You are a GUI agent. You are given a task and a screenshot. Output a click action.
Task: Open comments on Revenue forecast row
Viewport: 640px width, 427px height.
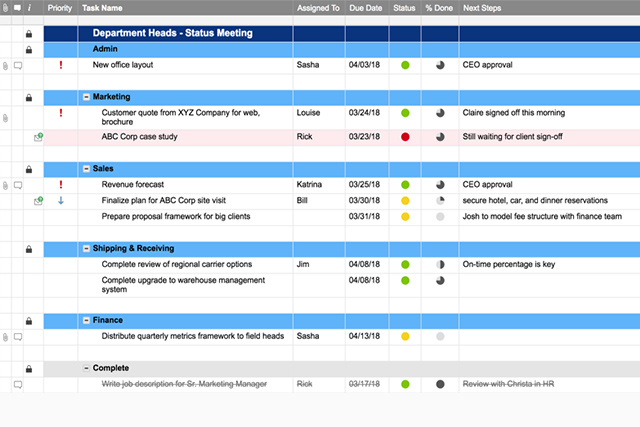coord(18,185)
